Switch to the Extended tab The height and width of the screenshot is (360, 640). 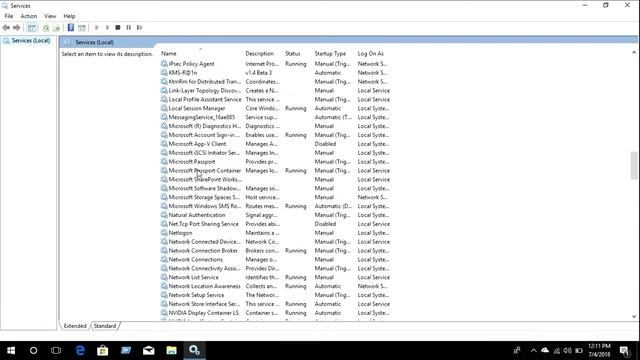click(x=75, y=326)
